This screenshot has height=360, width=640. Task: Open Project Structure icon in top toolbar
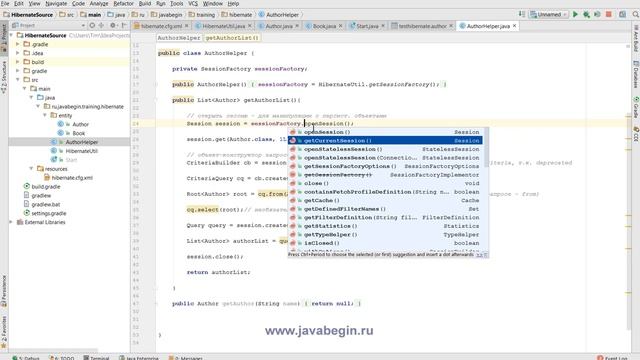(x=622, y=14)
